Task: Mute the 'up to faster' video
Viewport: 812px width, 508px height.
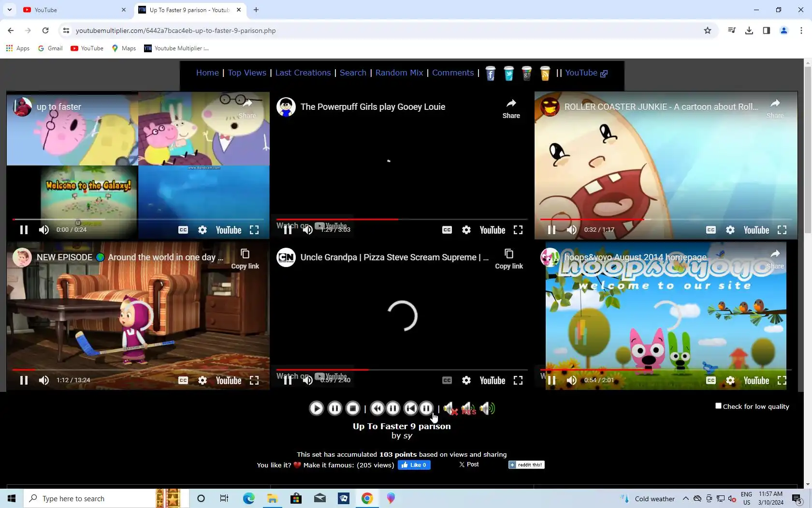Action: coord(44,230)
